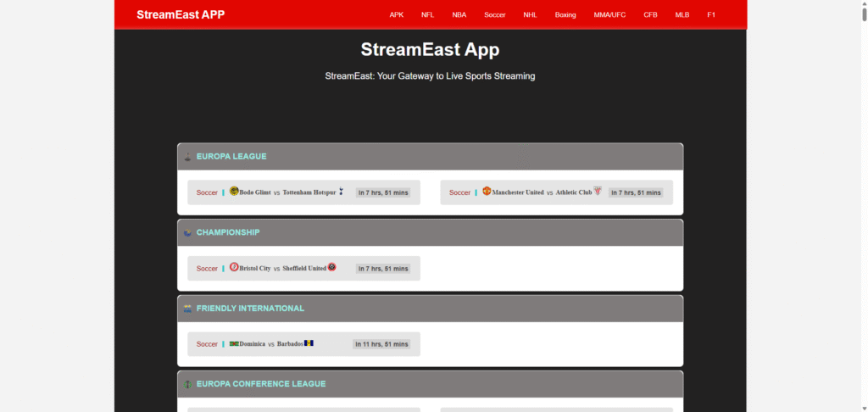This screenshot has height=412, width=868.
Task: Click the CHAMPIONSHIP header title
Action: pos(228,232)
